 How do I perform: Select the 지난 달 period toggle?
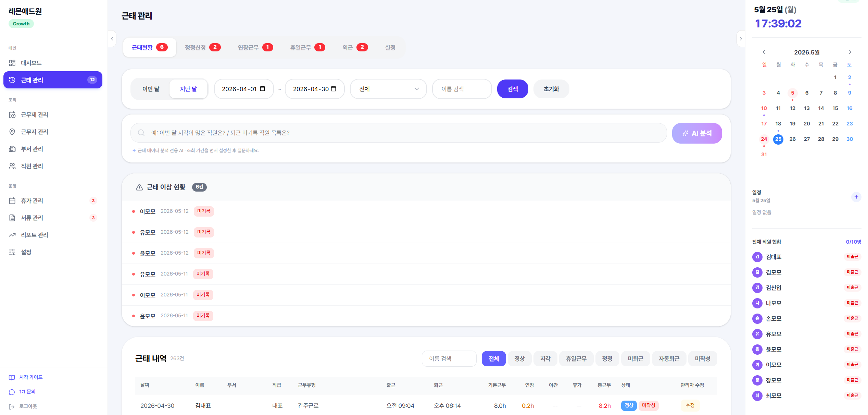point(188,89)
